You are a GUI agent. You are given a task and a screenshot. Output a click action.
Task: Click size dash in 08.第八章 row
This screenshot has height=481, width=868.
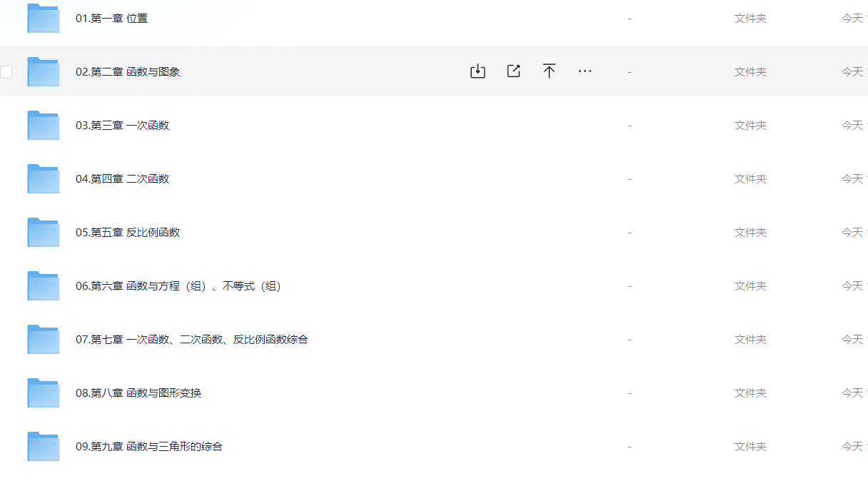pos(630,393)
